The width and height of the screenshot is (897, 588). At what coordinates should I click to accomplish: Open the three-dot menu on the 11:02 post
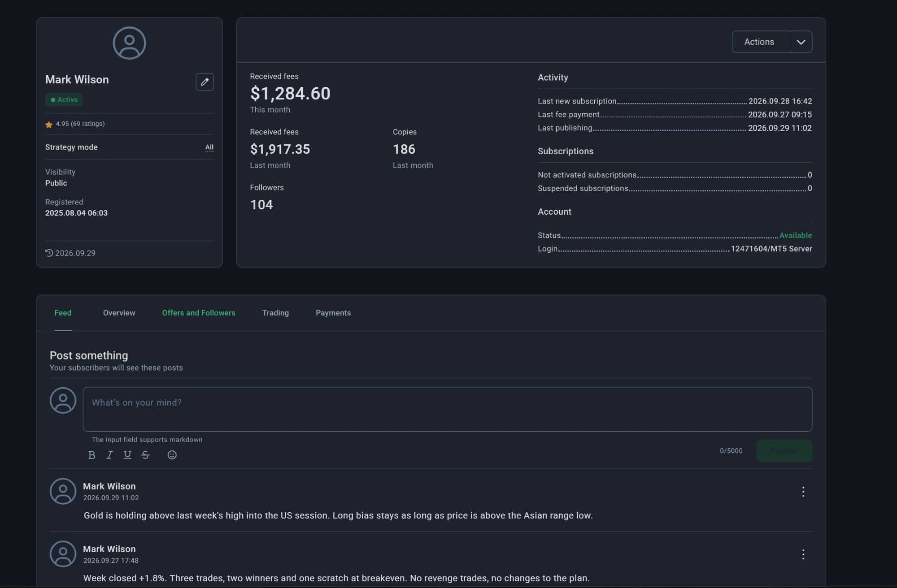(803, 492)
